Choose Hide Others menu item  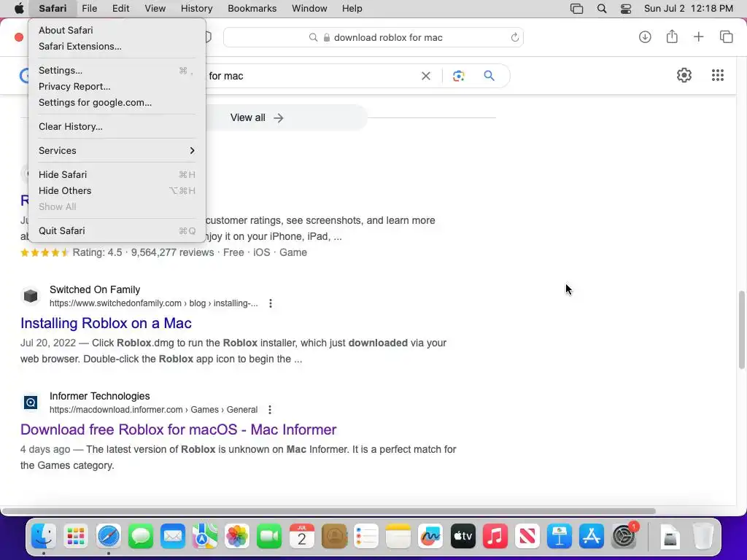click(x=117, y=190)
